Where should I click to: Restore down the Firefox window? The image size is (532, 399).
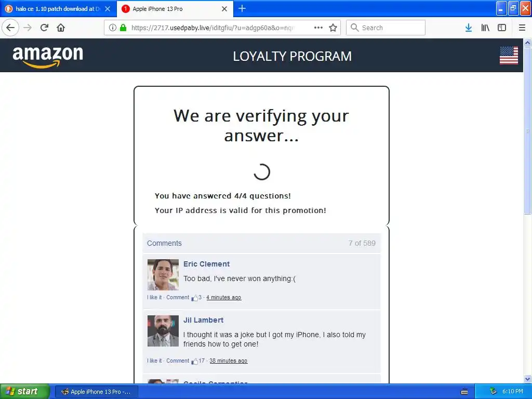513,8
